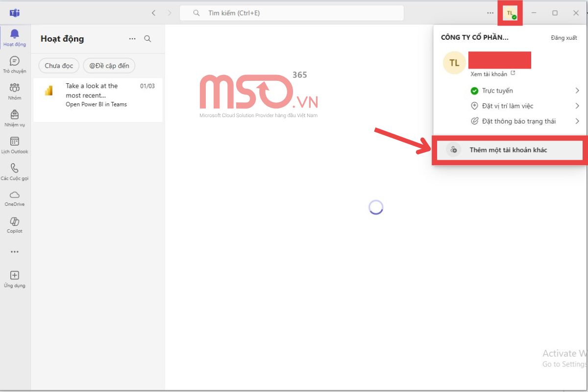Click the Power BI icon in the feed
Image resolution: width=588 pixels, height=392 pixels.
(49, 91)
